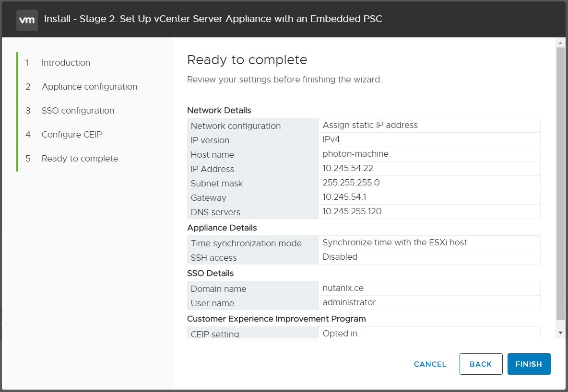Click the scrollbar down arrow
The image size is (568, 392).
tap(560, 332)
